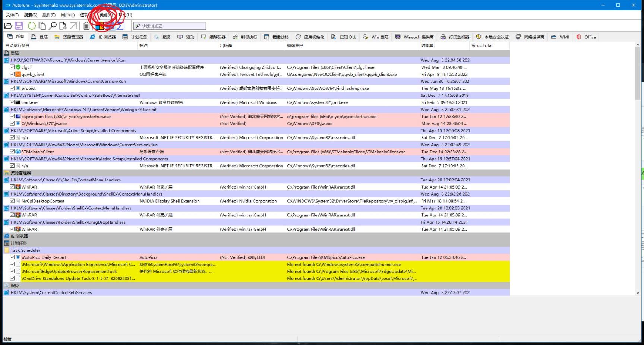Open the Office tab
The width and height of the screenshot is (644, 345).
pyautogui.click(x=586, y=37)
